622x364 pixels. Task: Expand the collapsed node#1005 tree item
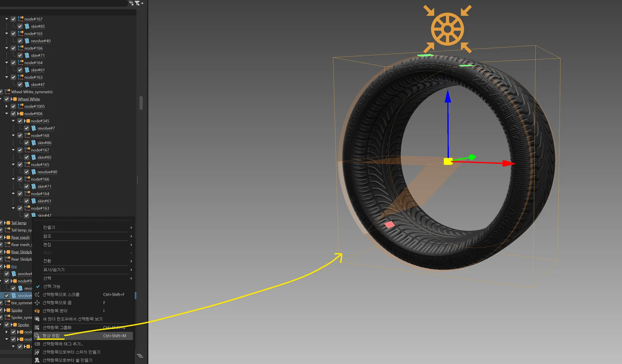6,106
